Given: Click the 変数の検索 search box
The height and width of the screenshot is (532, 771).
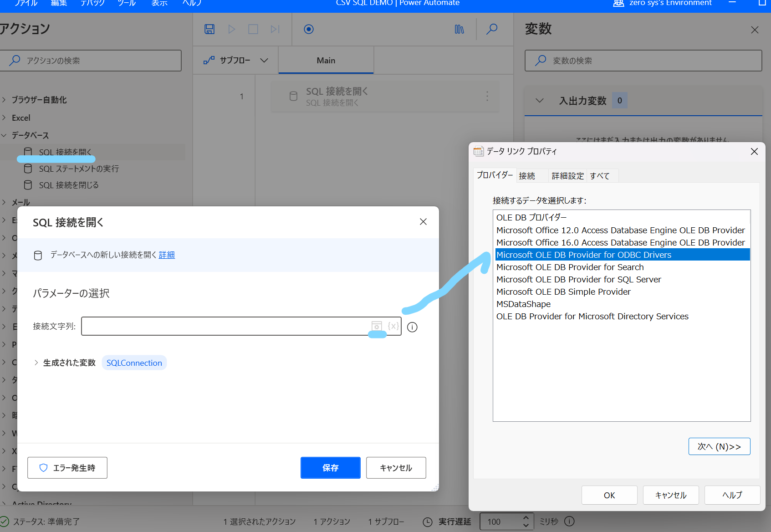Looking at the screenshot, I should click(x=643, y=61).
